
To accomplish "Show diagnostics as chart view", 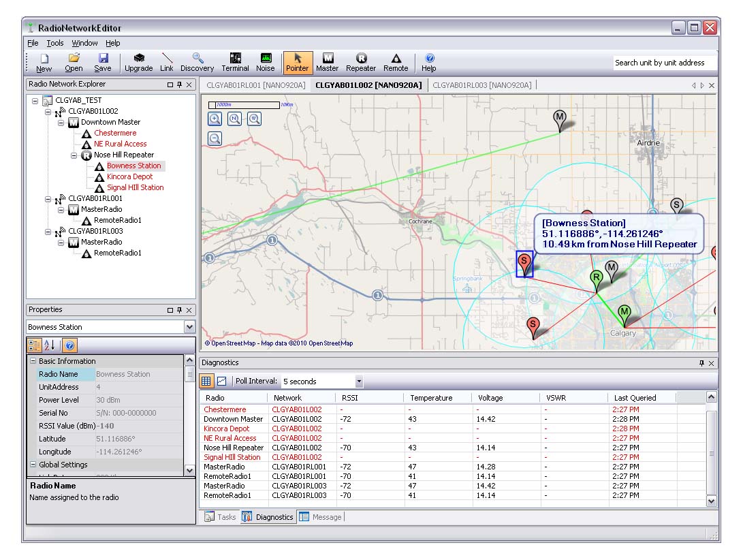I will tap(222, 381).
